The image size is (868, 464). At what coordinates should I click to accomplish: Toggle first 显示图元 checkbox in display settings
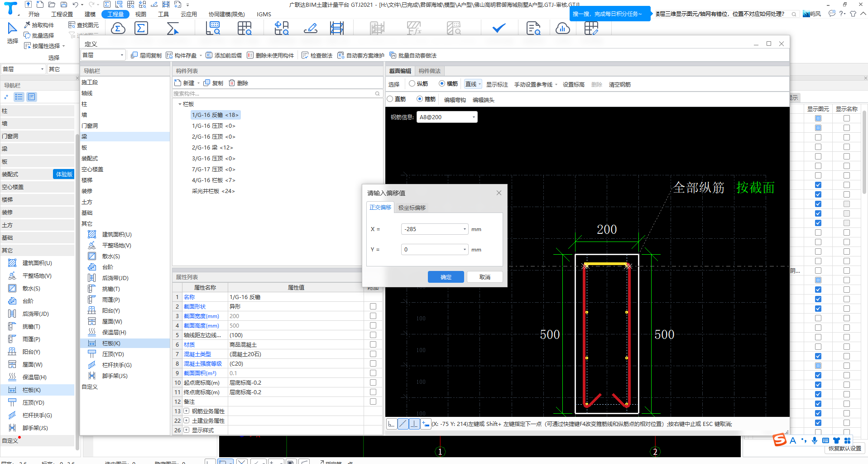point(818,118)
